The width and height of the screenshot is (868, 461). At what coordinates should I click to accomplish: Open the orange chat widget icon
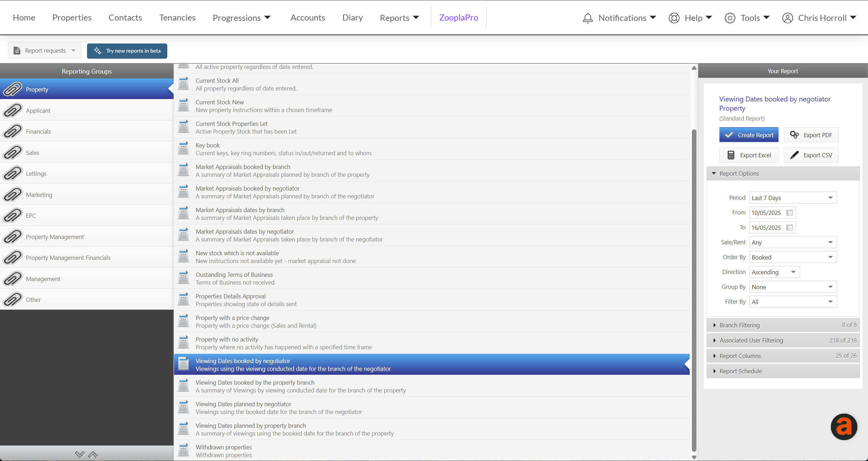click(844, 427)
